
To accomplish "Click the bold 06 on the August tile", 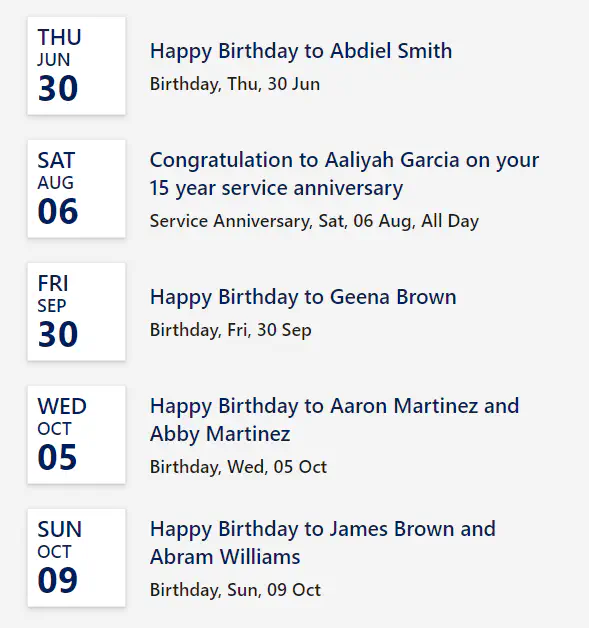I will (58, 211).
